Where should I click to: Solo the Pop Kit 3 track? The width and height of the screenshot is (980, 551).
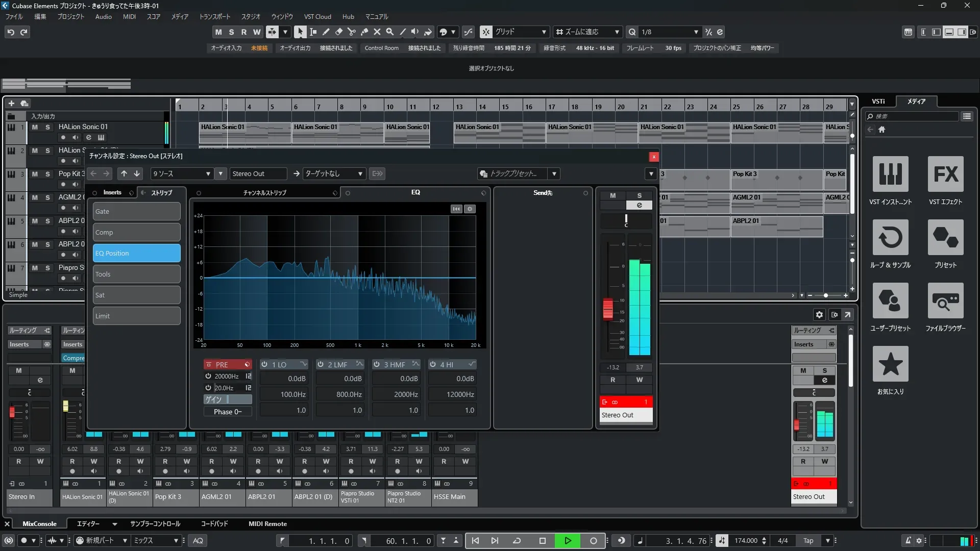[x=47, y=174]
